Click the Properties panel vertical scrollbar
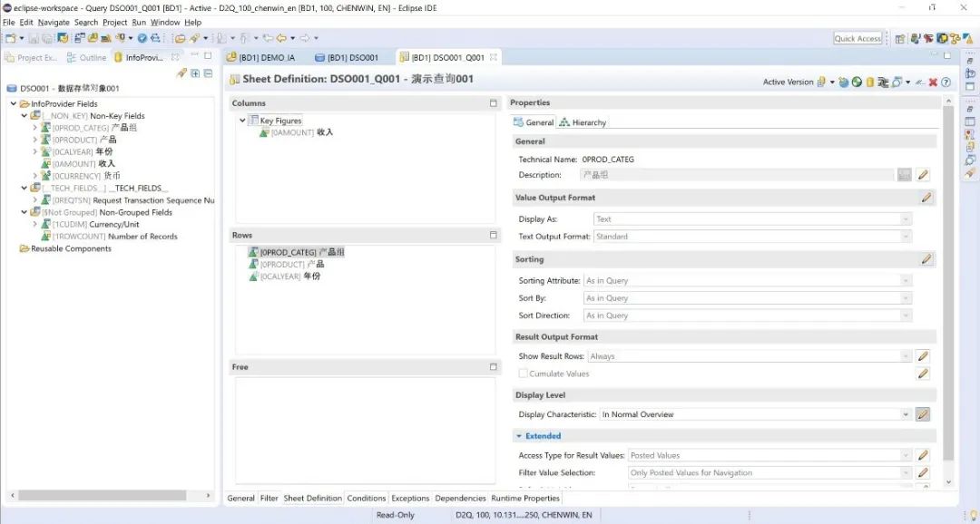The height and width of the screenshot is (524, 980). 948,282
